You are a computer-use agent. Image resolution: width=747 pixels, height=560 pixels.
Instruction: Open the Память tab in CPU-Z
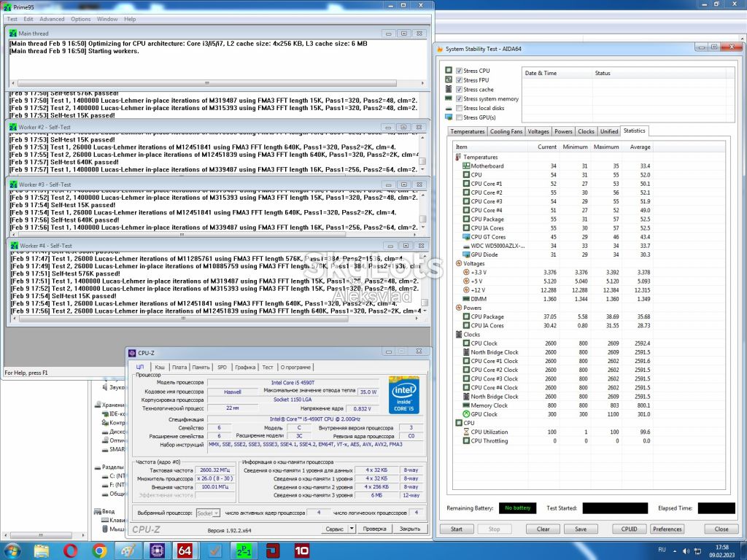coord(201,367)
